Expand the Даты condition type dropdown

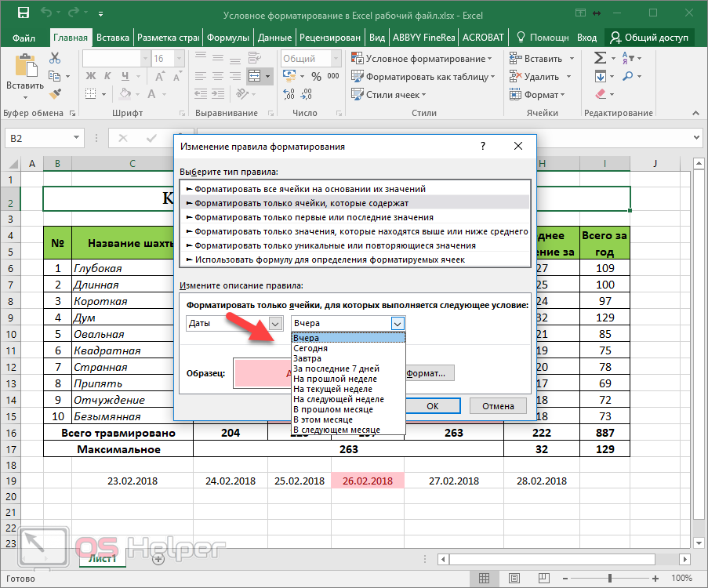coord(275,323)
